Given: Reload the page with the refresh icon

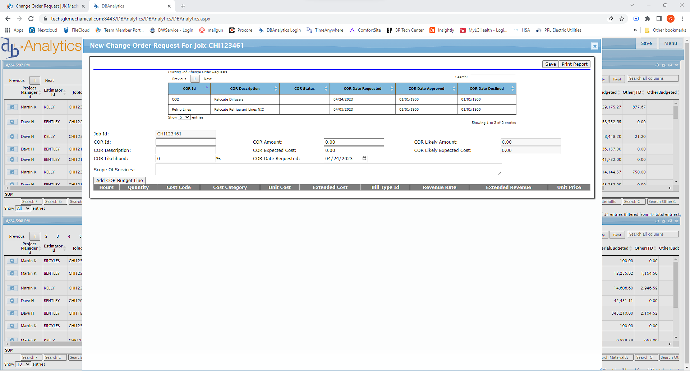Looking at the screenshot, I should 30,19.
